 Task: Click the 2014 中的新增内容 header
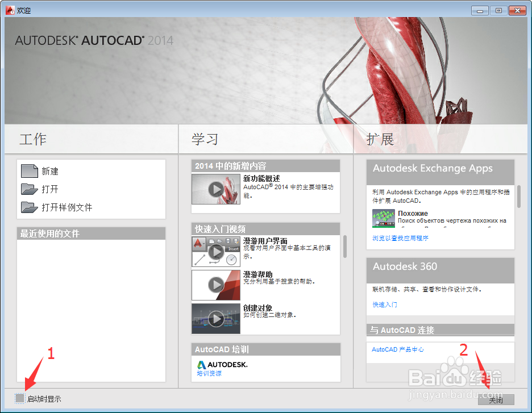click(265, 166)
